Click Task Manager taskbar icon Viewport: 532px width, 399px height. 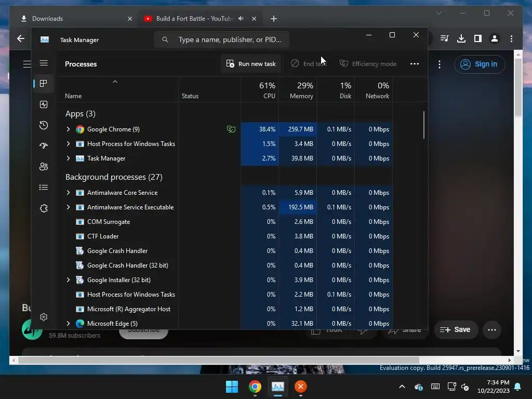pyautogui.click(x=277, y=387)
